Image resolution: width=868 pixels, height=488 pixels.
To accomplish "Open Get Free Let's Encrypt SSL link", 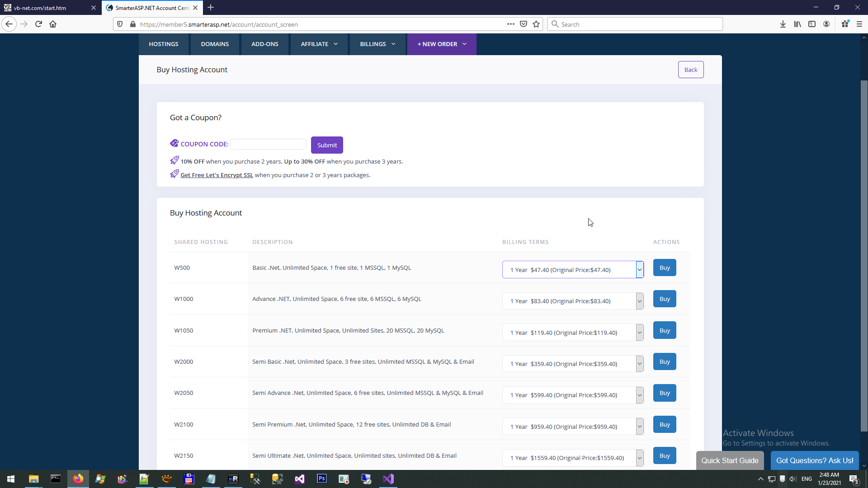I will pyautogui.click(x=217, y=175).
